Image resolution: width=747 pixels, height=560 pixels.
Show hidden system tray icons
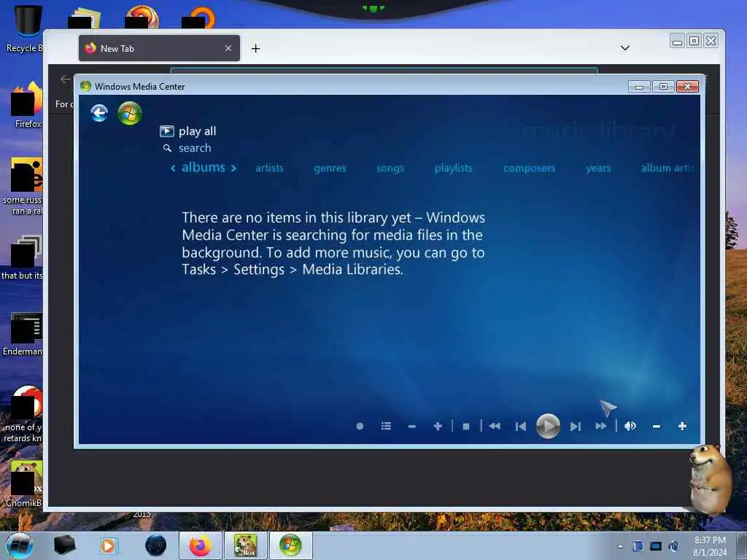pyautogui.click(x=620, y=546)
